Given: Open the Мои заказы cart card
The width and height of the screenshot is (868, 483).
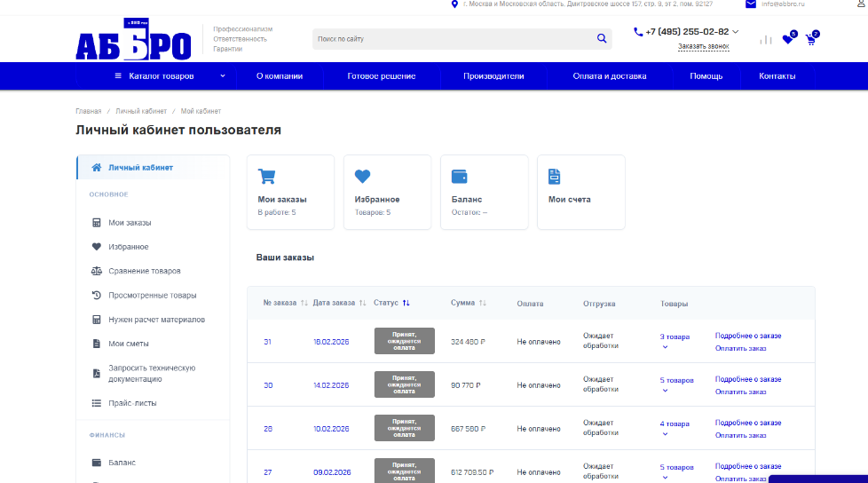Looking at the screenshot, I should click(290, 192).
